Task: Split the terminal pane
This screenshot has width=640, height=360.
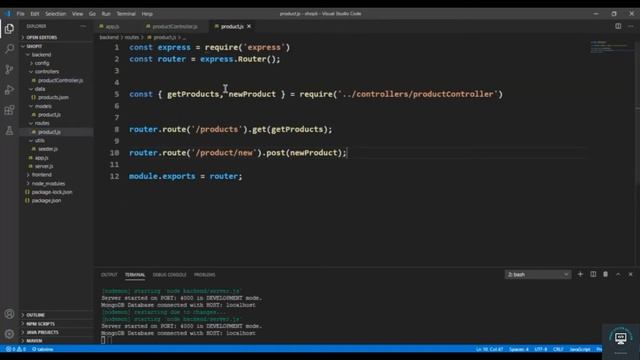Action: (593, 274)
